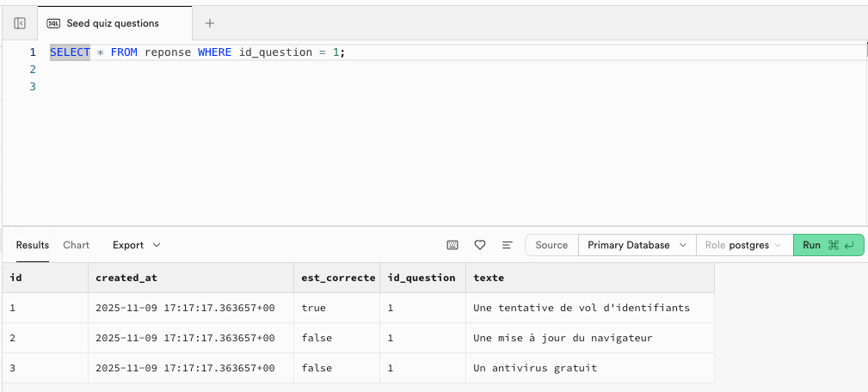Expand the Export dropdown
The height and width of the screenshot is (392, 868).
pos(136,245)
